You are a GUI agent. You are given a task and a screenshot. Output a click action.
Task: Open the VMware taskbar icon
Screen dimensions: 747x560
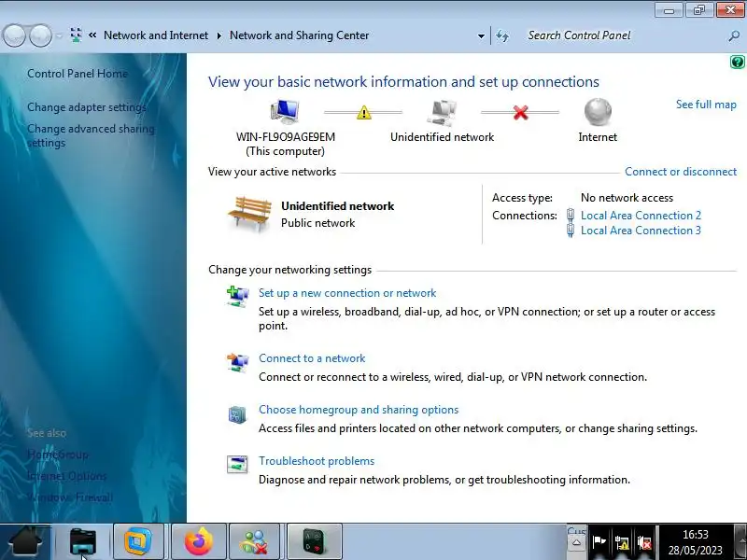pyautogui.click(x=138, y=541)
